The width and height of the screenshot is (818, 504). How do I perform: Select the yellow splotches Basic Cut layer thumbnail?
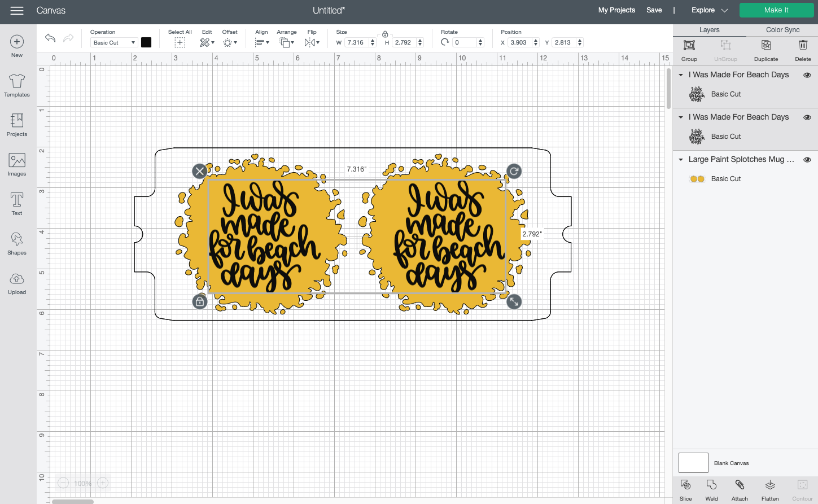click(x=697, y=179)
